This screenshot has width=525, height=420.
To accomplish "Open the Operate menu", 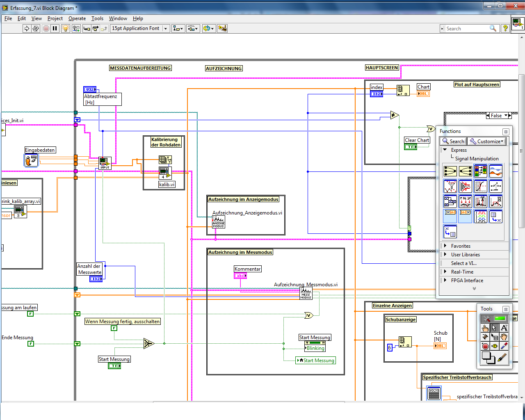I will [77, 18].
